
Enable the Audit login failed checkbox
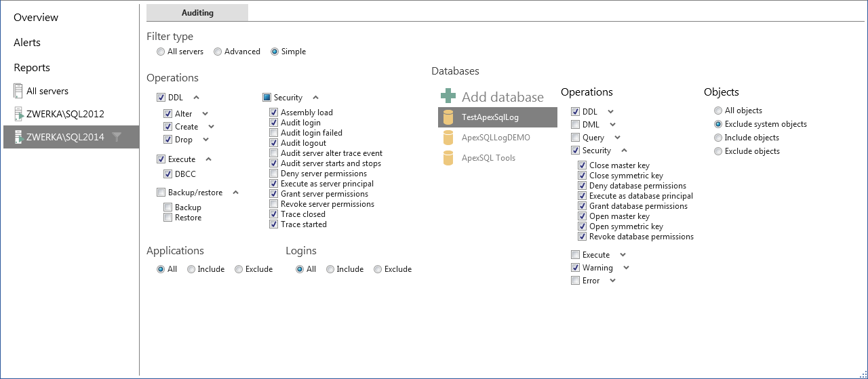(x=274, y=133)
